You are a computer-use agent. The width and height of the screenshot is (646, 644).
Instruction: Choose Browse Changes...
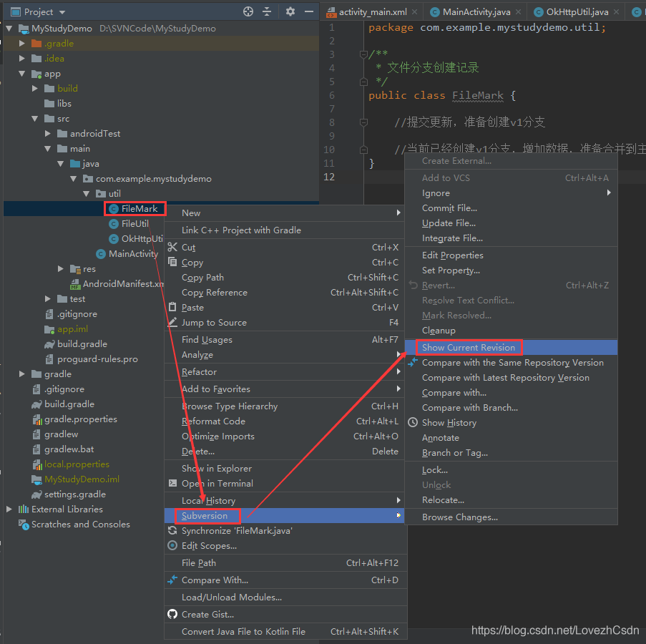click(x=511, y=517)
